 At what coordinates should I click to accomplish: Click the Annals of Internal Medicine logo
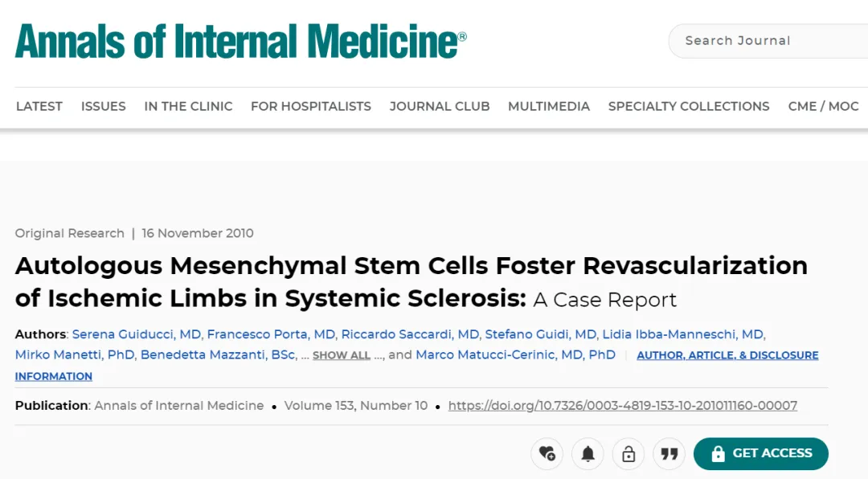pos(240,40)
